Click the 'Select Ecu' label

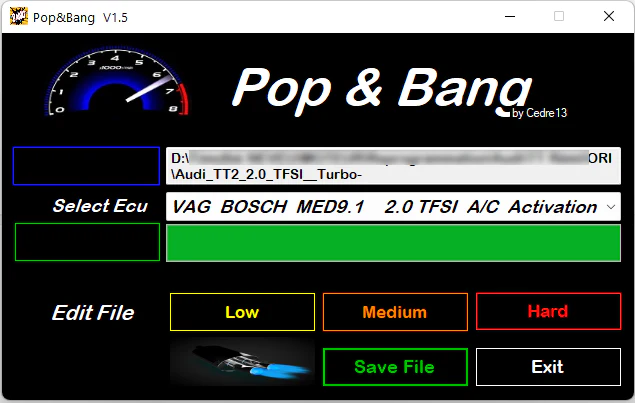point(100,206)
